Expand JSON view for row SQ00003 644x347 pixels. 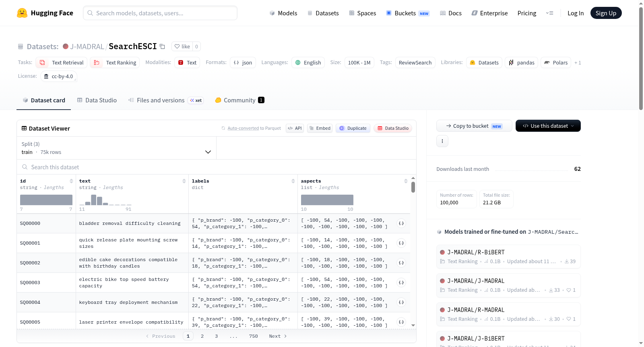pos(401,283)
